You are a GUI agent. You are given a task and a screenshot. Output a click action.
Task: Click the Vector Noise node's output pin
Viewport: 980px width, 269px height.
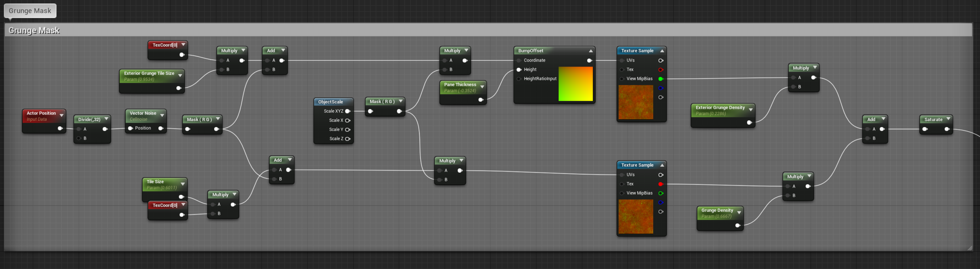click(161, 128)
